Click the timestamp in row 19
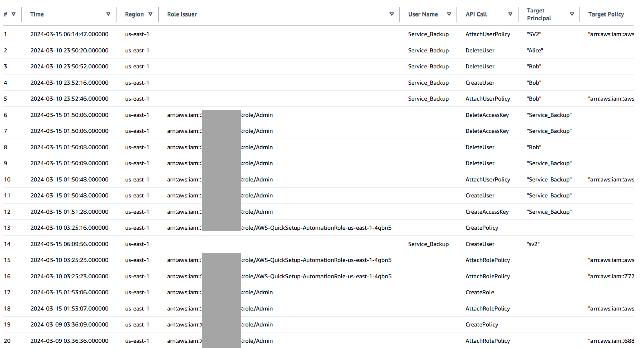 [x=69, y=324]
